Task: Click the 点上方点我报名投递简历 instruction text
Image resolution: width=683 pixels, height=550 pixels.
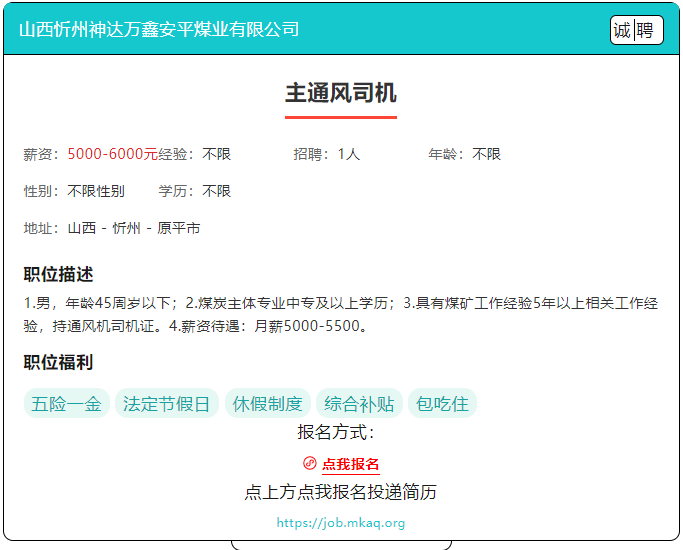Action: [x=341, y=492]
